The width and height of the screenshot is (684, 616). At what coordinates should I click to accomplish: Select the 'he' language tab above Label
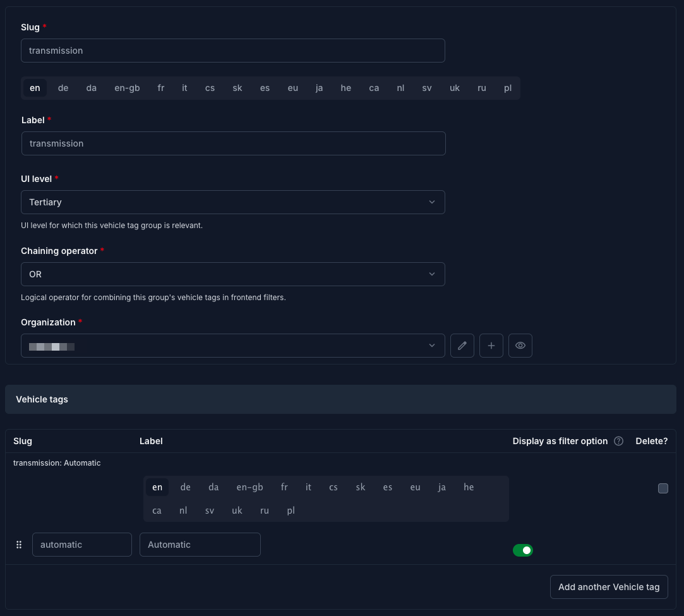(346, 88)
